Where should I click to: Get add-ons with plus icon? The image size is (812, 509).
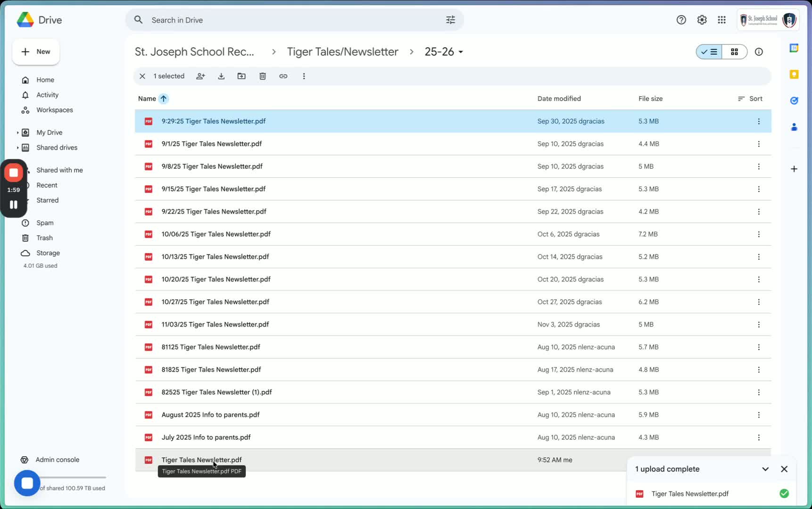point(794,169)
